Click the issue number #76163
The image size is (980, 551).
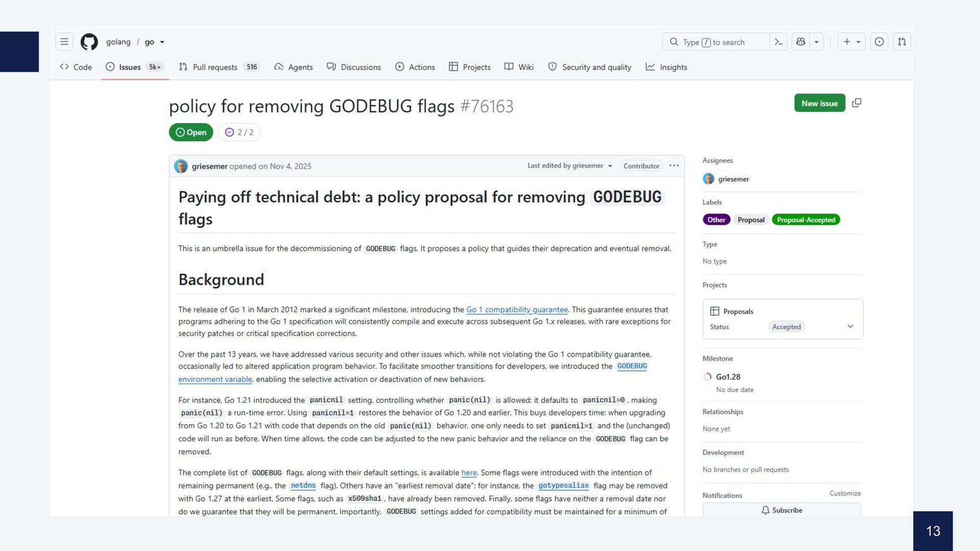click(487, 106)
